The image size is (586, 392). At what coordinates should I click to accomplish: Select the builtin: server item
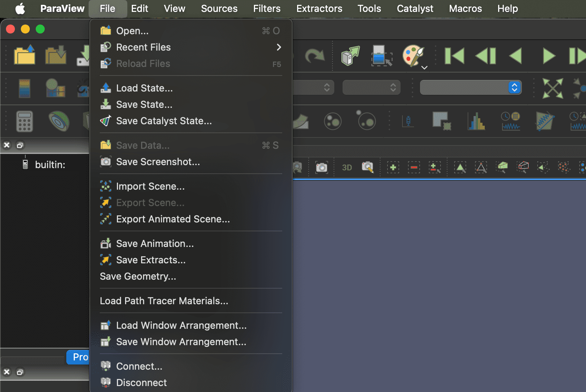click(50, 165)
